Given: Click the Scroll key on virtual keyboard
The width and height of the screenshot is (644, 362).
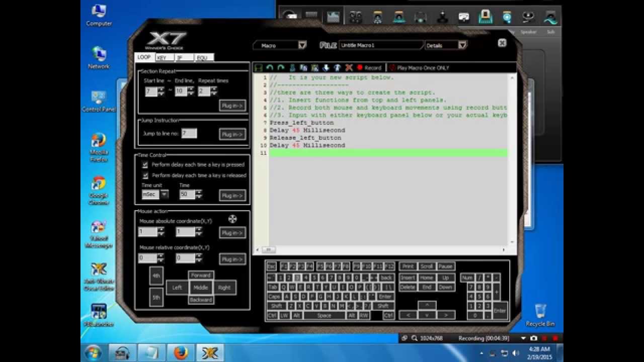Looking at the screenshot, I should pyautogui.click(x=427, y=266).
